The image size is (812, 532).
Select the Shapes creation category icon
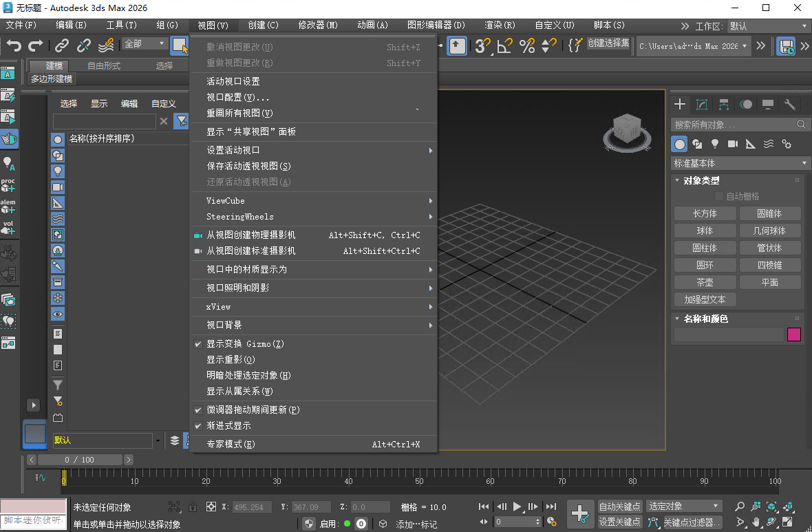click(697, 143)
